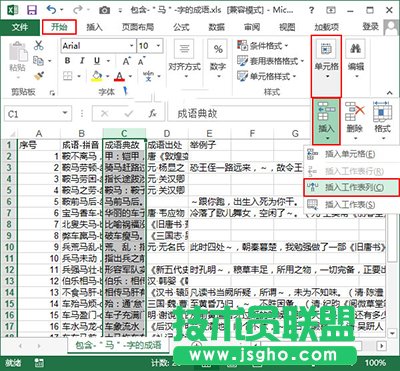Open clipboard group dialog launcher
400x371 pixels.
click(x=52, y=93)
